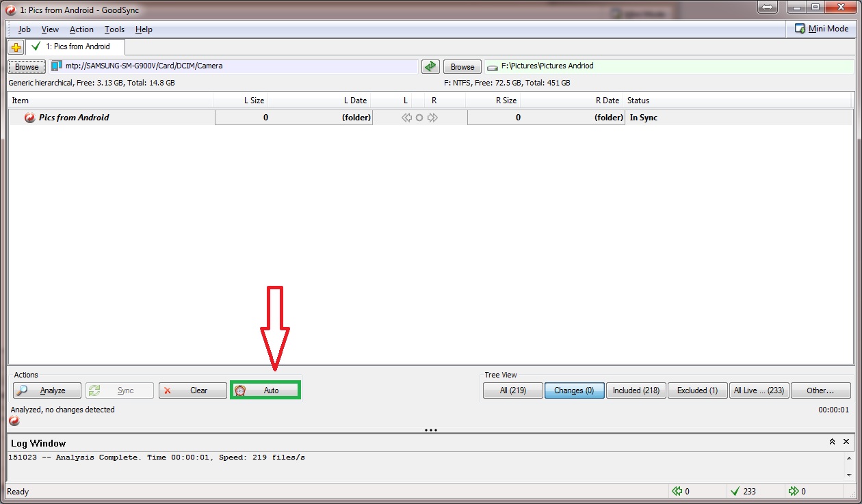Image resolution: width=862 pixels, height=504 pixels.
Task: Show All (219) in tree view
Action: click(x=513, y=390)
